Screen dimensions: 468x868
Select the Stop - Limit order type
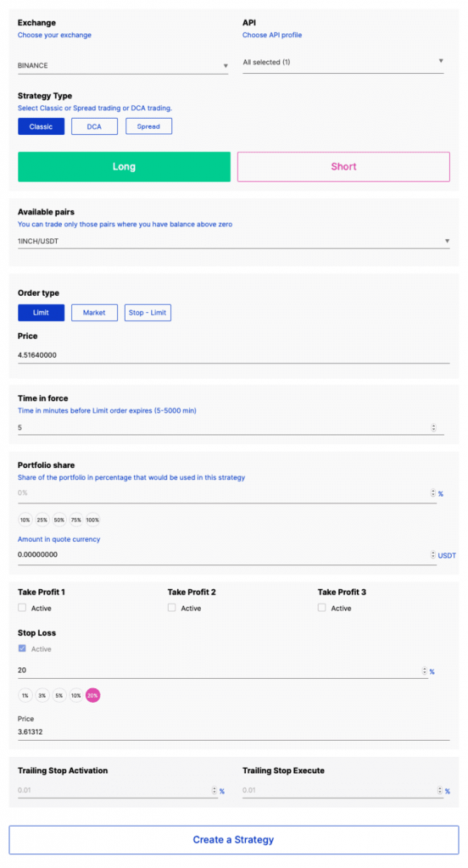coord(148,313)
